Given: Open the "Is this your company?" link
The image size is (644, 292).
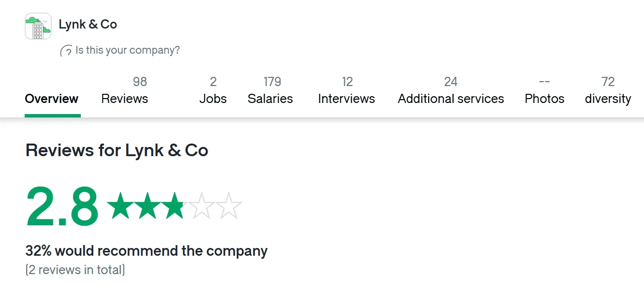Looking at the screenshot, I should [x=128, y=50].
